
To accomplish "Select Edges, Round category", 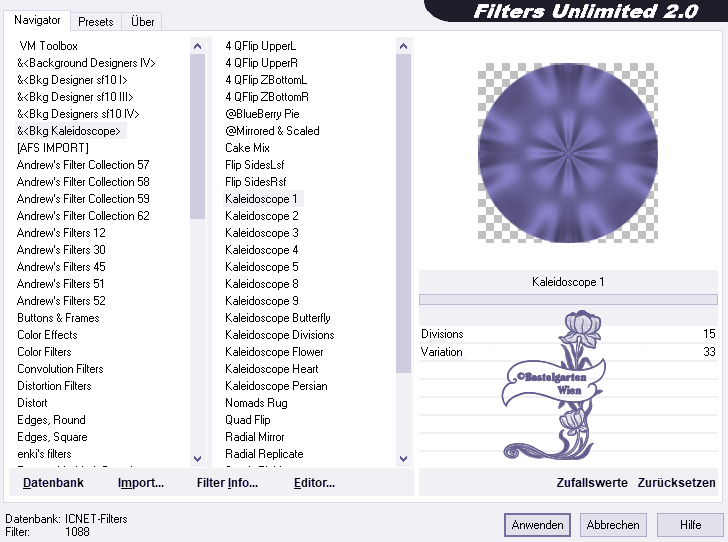I will pos(51,420).
